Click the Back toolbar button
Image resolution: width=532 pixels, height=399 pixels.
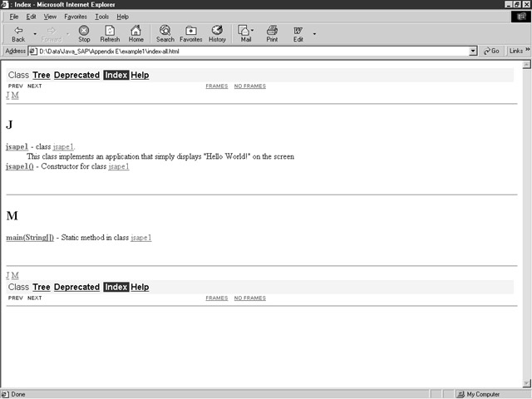pyautogui.click(x=18, y=34)
